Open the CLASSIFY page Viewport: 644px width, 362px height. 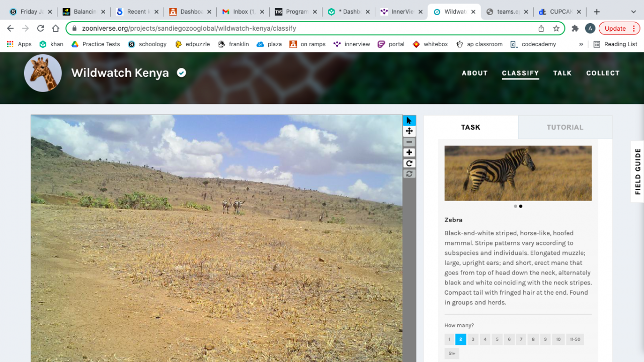point(520,73)
